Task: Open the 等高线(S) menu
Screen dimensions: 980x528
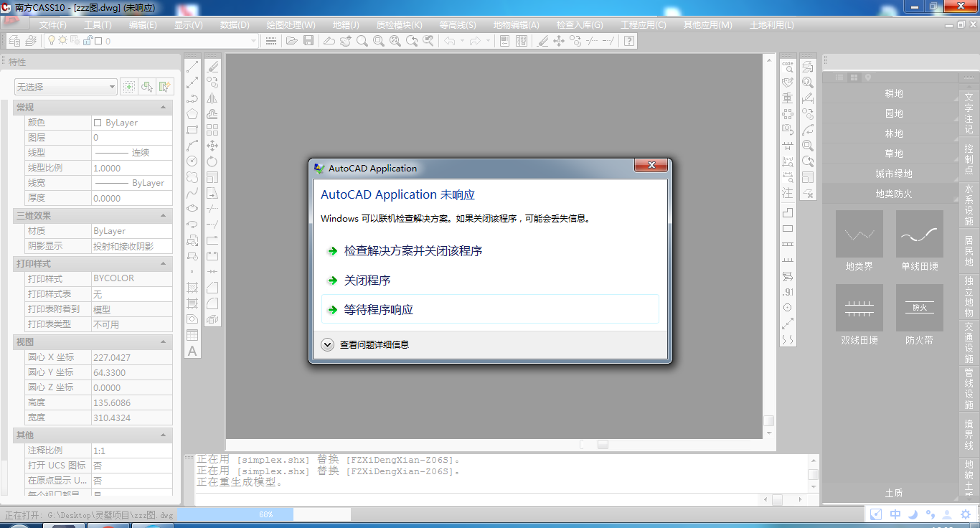Action: point(457,24)
